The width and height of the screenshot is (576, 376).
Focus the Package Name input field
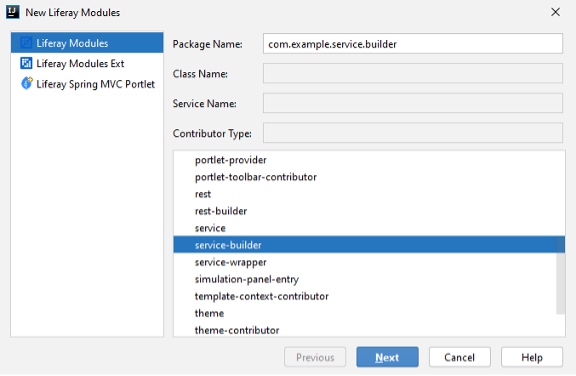pyautogui.click(x=413, y=44)
